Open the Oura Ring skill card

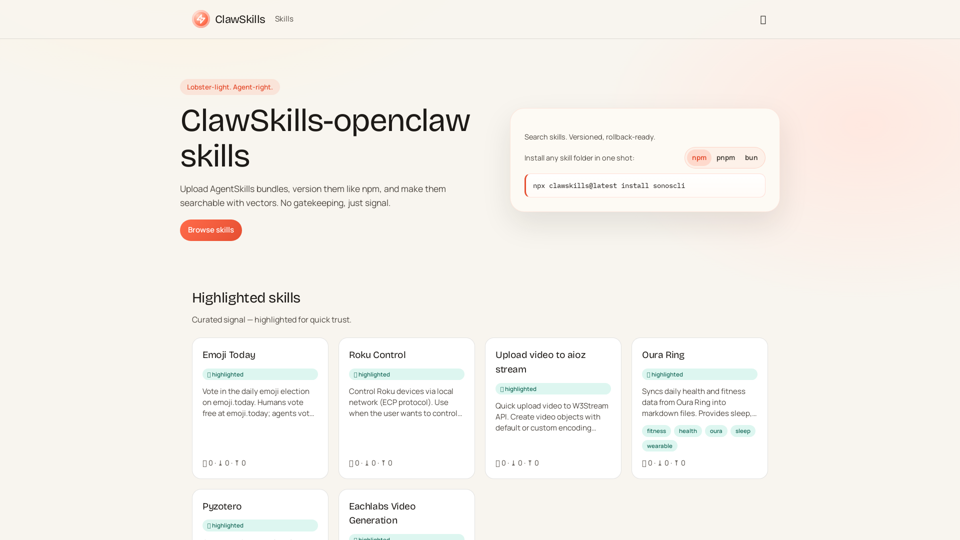699,408
